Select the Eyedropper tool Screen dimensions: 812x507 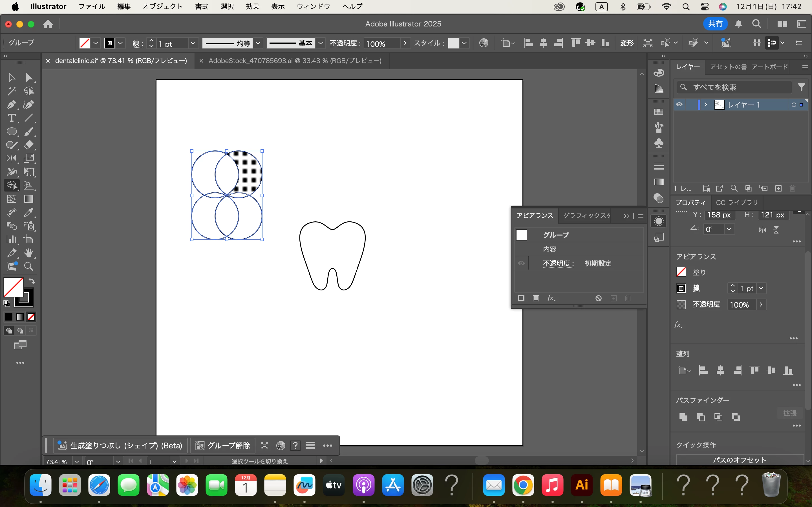29,213
